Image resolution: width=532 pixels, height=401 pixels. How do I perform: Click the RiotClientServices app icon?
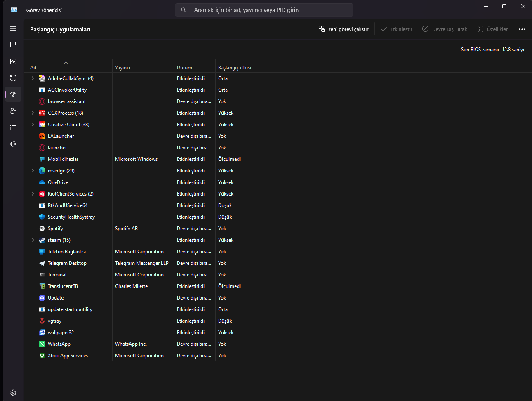click(42, 194)
